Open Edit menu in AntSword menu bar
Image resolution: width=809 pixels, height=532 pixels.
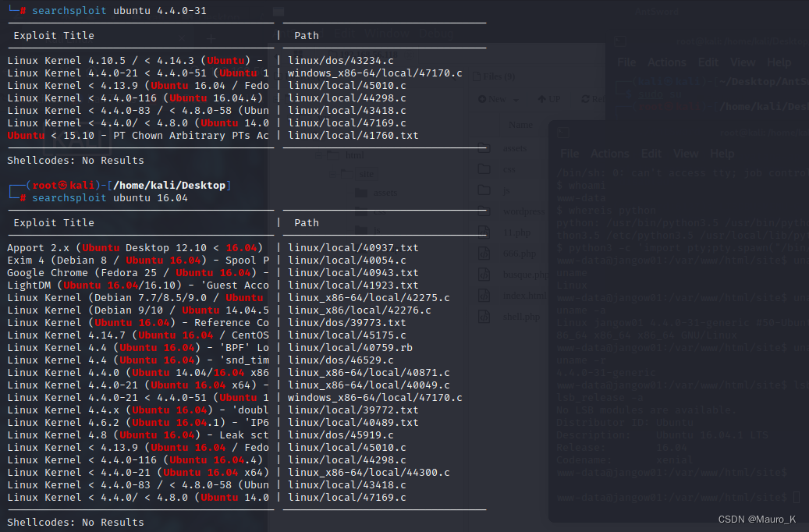point(345,34)
